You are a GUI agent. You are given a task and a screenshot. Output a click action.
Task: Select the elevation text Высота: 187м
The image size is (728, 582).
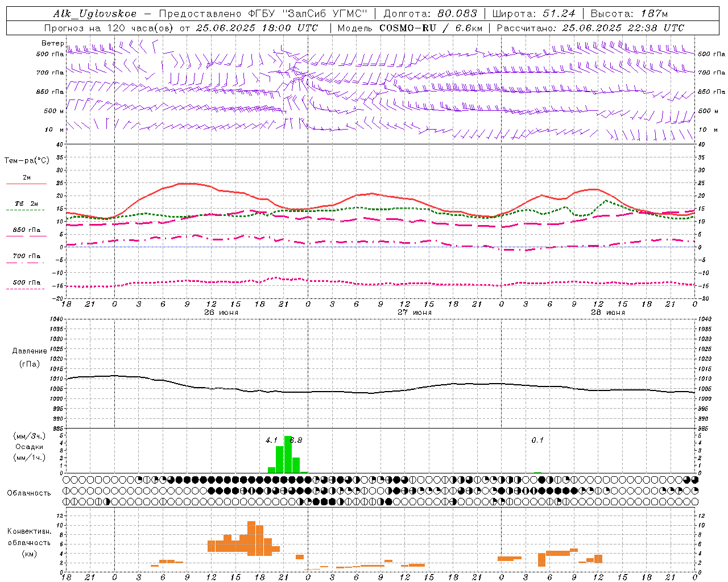pyautogui.click(x=629, y=14)
